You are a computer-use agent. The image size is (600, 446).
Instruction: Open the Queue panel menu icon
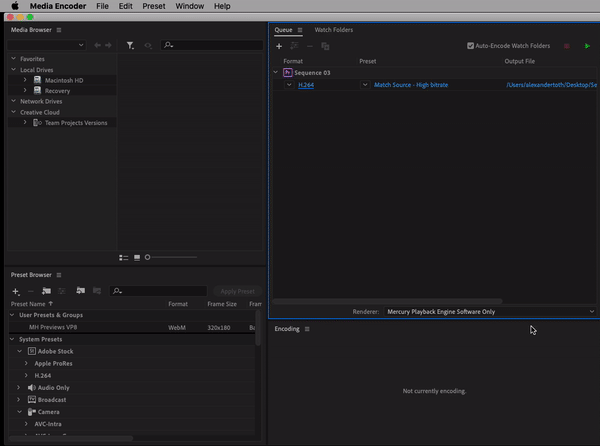(x=300, y=30)
